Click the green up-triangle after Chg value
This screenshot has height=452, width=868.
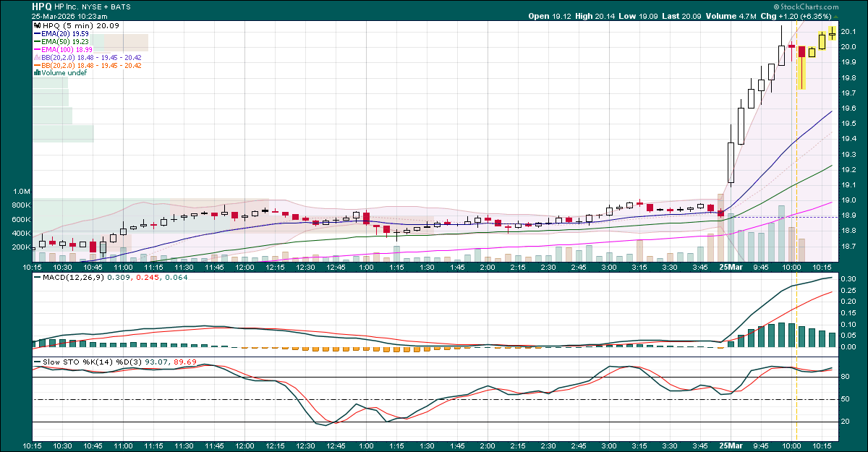point(836,16)
